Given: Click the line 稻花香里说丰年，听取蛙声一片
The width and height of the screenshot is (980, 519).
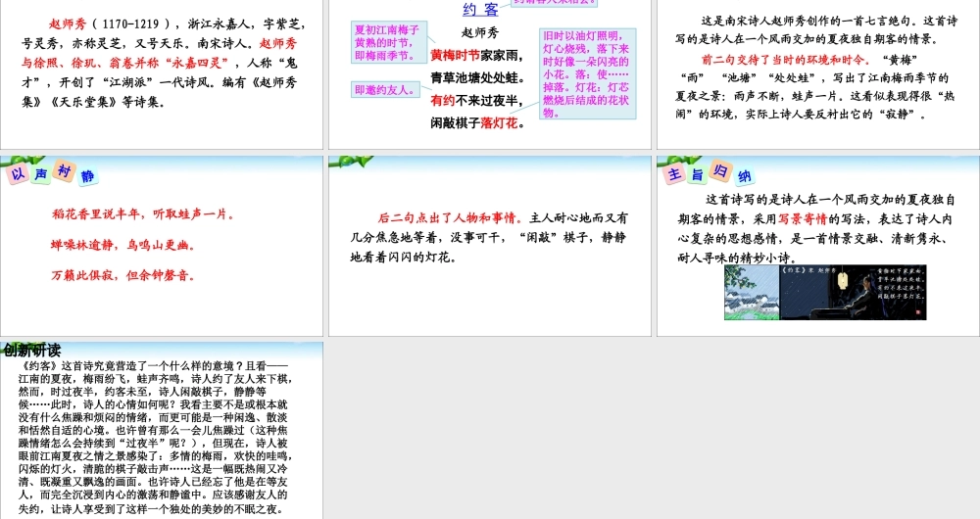Looking at the screenshot, I should click(142, 213).
